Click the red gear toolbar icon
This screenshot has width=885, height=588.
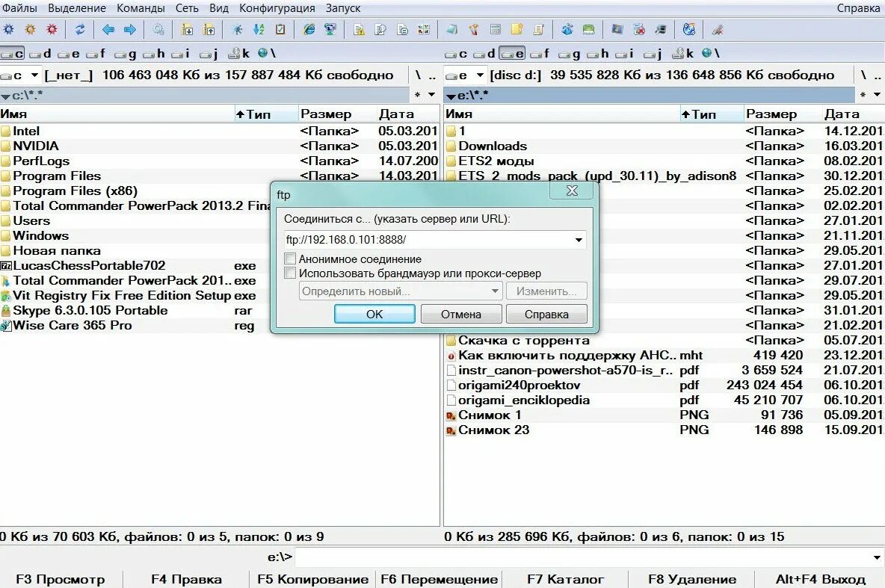click(52, 29)
